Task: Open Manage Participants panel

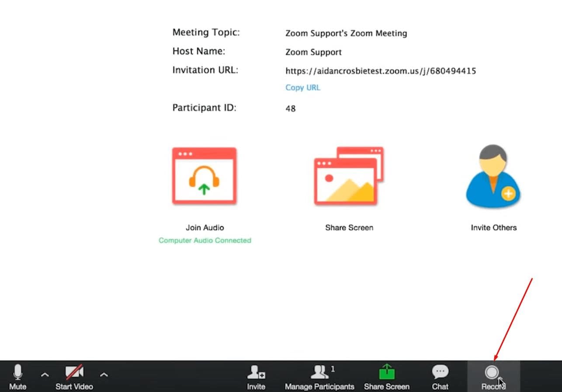Action: pos(319,377)
